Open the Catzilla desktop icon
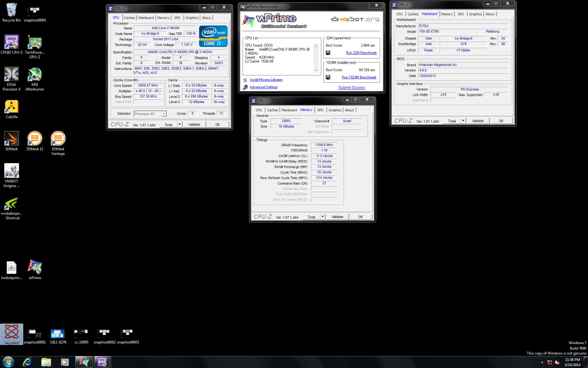 point(11,107)
